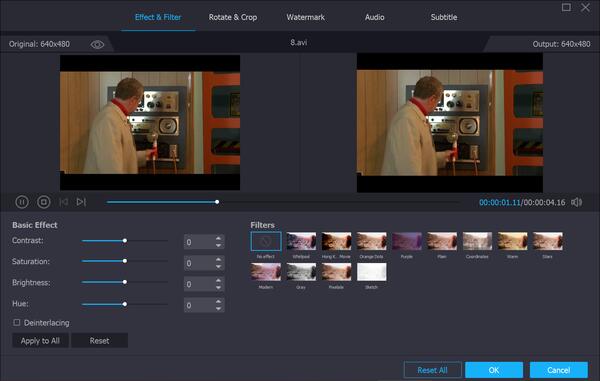Increase Contrast with the up arrow
Viewport: 600px width, 381px height.
tap(218, 238)
